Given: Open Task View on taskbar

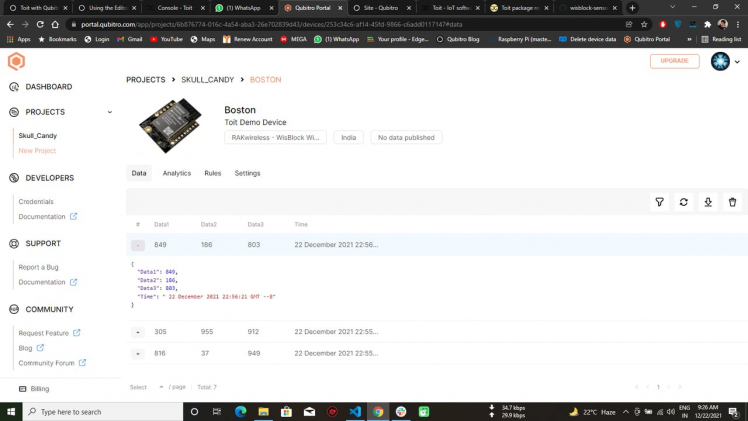Looking at the screenshot, I should 217,411.
